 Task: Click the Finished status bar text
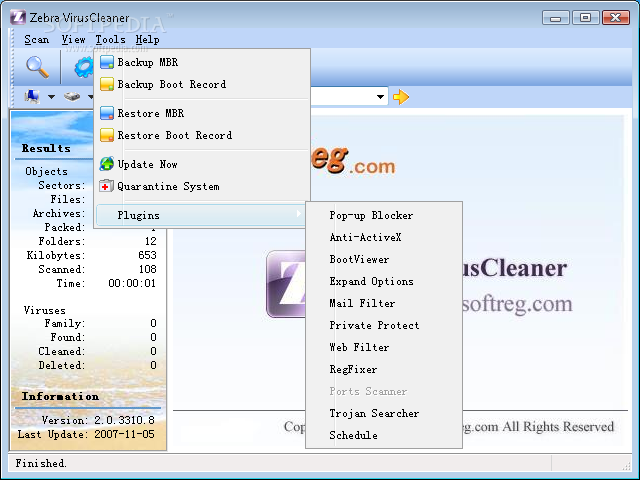coord(41,463)
